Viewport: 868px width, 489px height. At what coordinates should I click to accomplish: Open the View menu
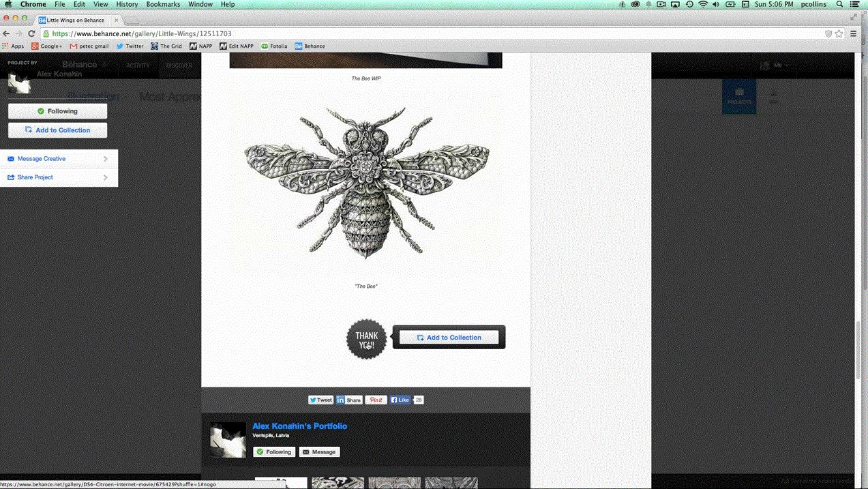pos(101,4)
